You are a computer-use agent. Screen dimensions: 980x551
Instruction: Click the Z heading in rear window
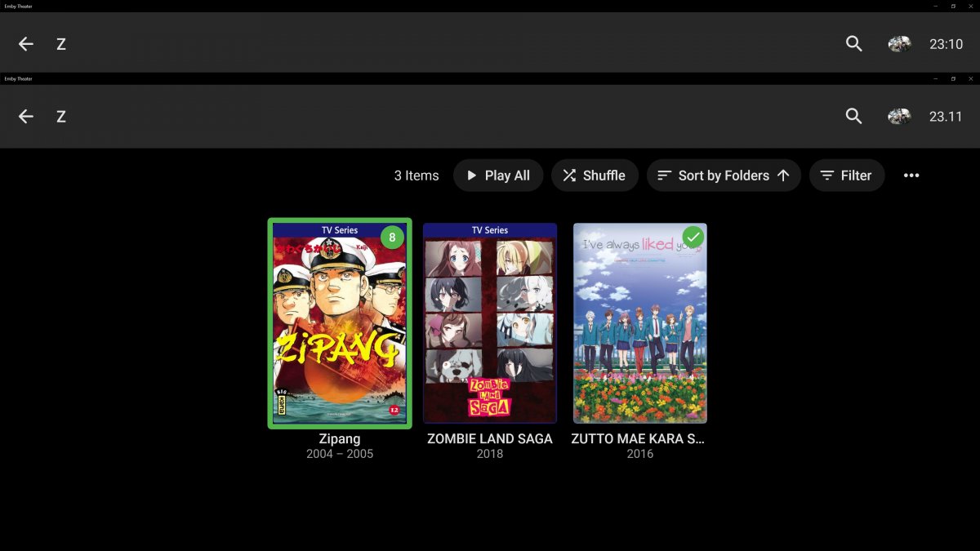coord(61,44)
